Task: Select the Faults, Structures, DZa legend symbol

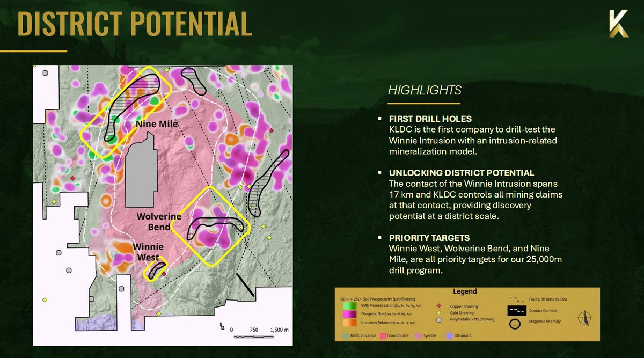Action: point(515,298)
